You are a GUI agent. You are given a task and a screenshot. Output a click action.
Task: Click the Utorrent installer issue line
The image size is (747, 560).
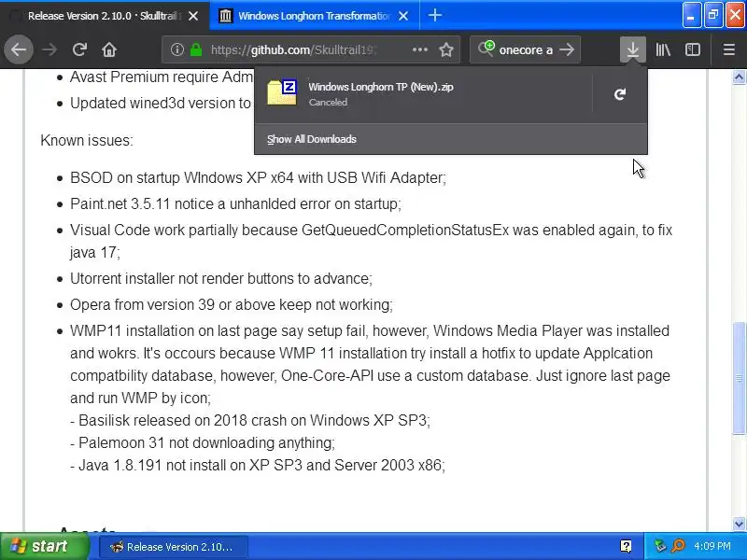click(x=221, y=278)
